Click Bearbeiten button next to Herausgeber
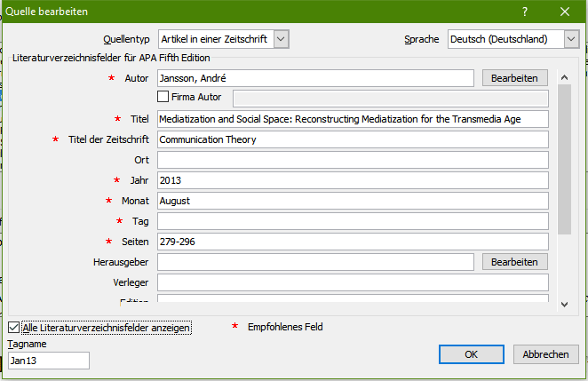588x381 pixels. (515, 262)
